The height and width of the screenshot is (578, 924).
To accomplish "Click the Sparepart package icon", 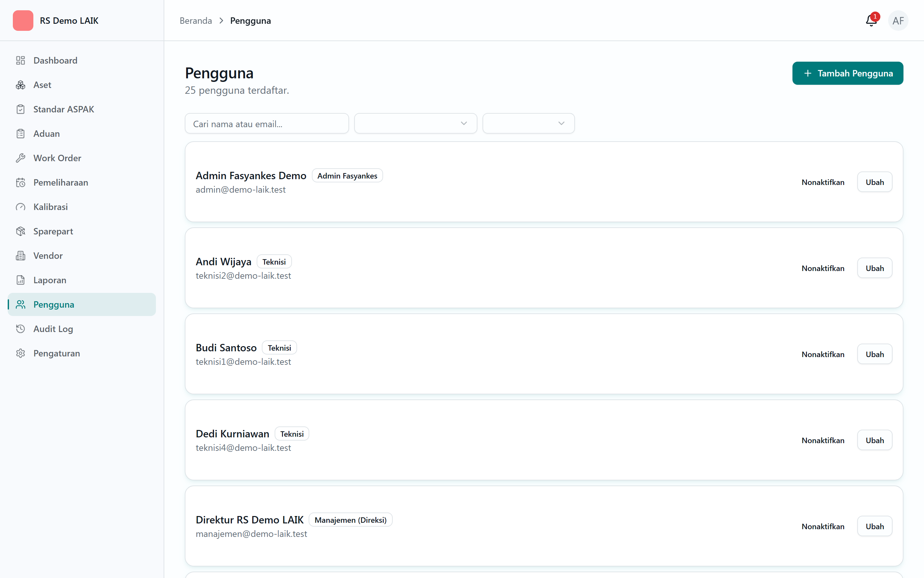I will click(x=21, y=231).
